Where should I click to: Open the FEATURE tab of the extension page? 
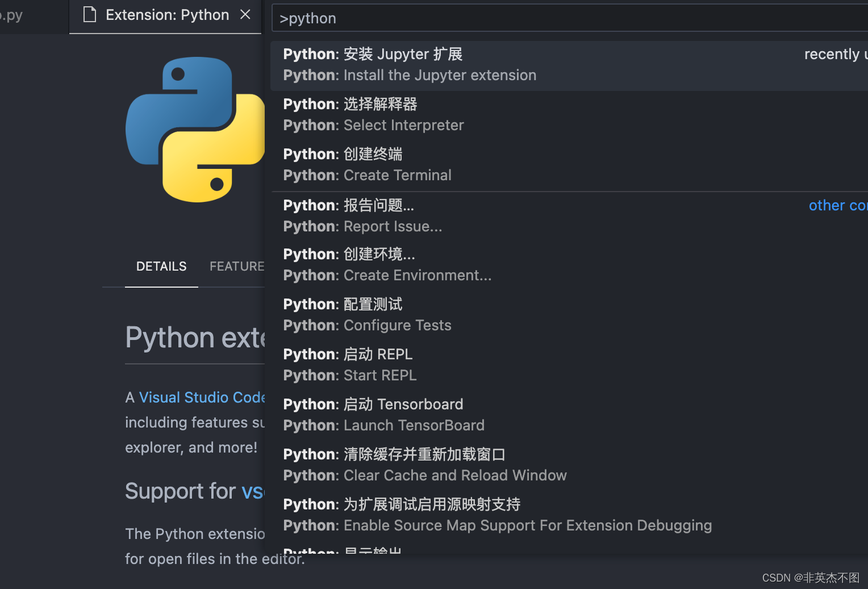coord(237,267)
